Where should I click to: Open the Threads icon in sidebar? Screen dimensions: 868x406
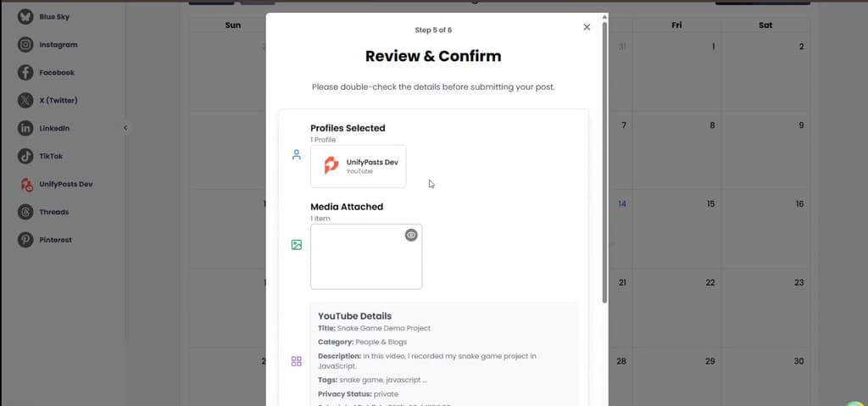tap(25, 212)
